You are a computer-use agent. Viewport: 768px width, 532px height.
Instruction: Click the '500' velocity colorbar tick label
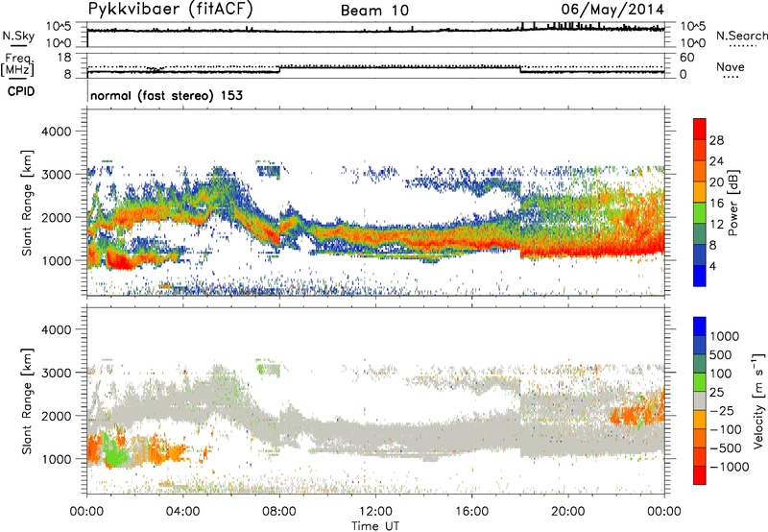tap(721, 355)
